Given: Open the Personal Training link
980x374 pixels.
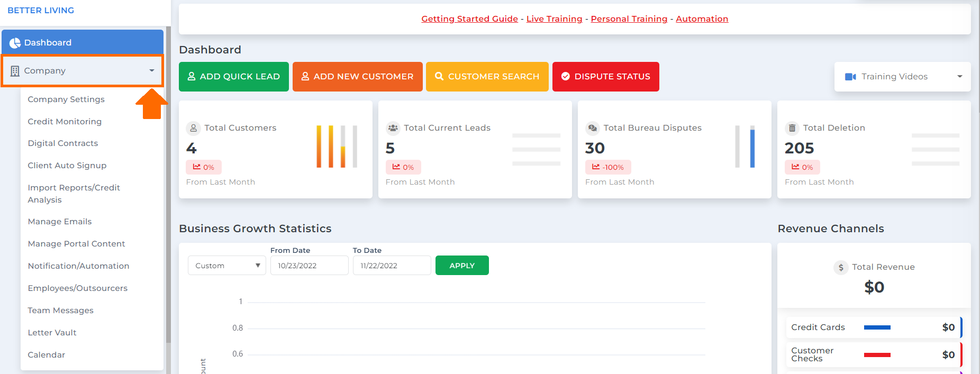Looking at the screenshot, I should (x=629, y=19).
